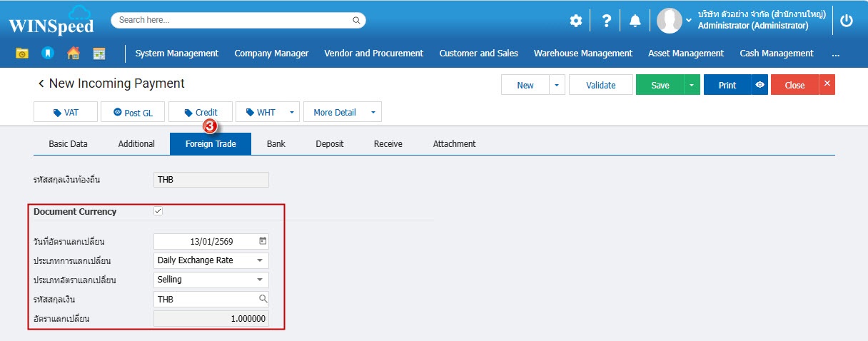Toggle the Document Currency checkbox
This screenshot has height=341, width=868.
[x=158, y=212]
